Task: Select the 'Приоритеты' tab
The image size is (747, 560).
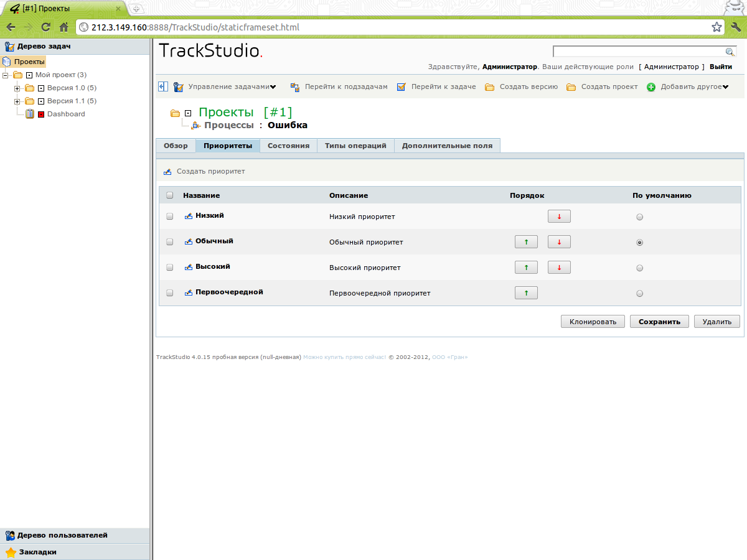Action: point(228,146)
